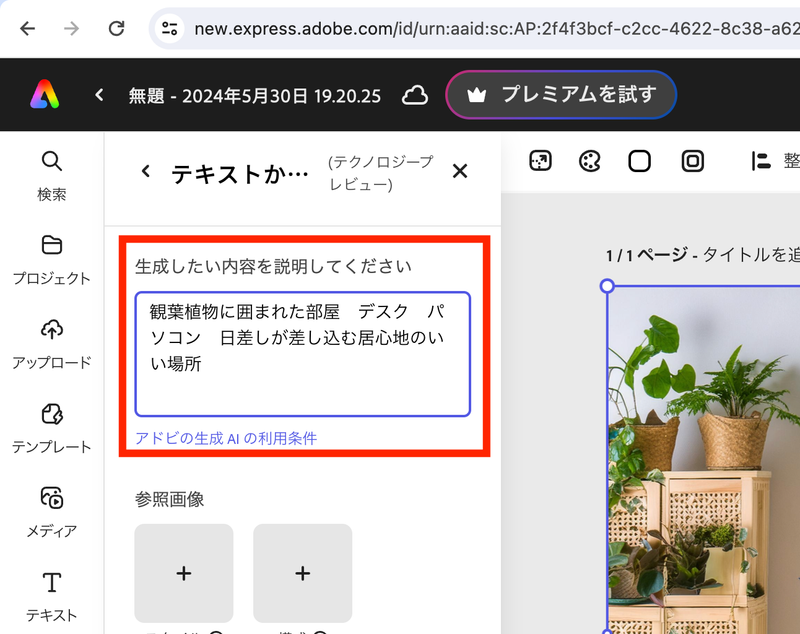Click the Adobe Express logo

pyautogui.click(x=43, y=95)
